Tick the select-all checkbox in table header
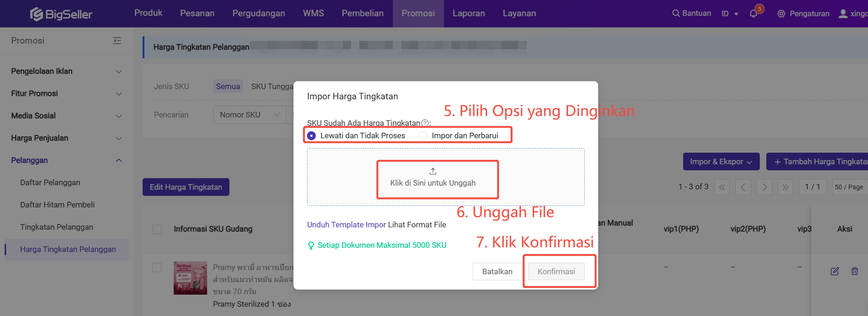The width and height of the screenshot is (868, 316). click(x=157, y=229)
